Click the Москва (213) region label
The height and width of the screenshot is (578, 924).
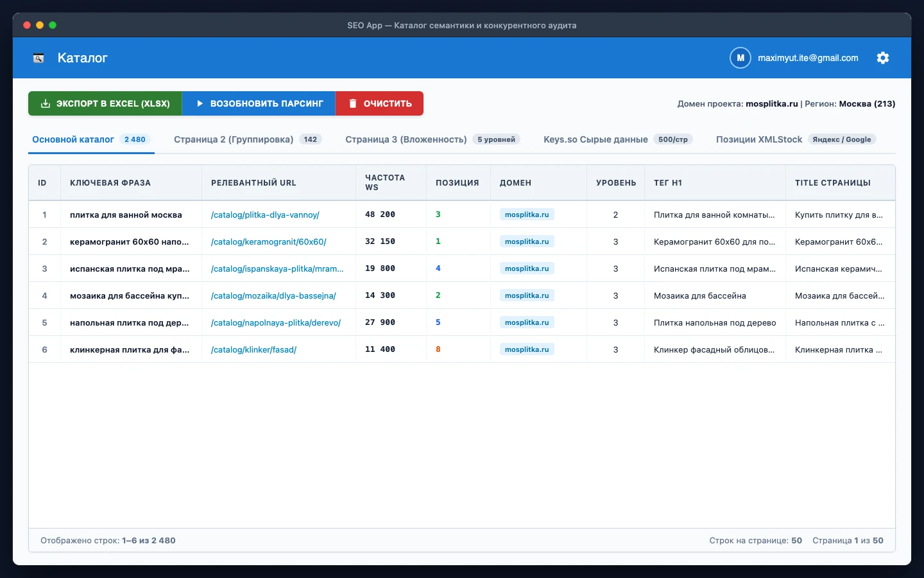[x=867, y=103]
